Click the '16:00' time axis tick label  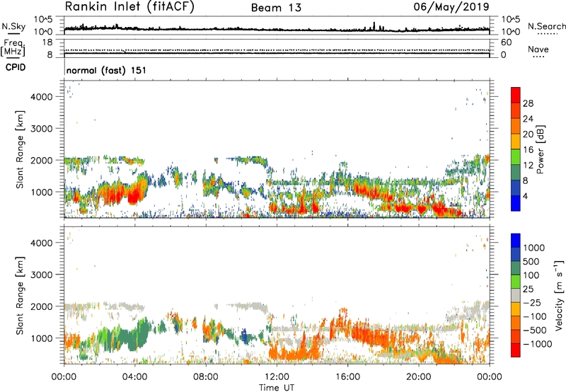point(347,377)
